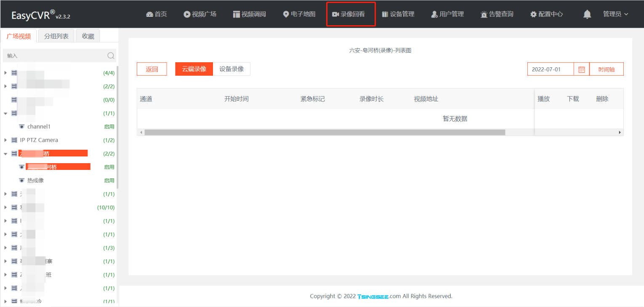The width and height of the screenshot is (644, 307).
Task: Click device icon beside IP PTZ Camera
Action: pos(14,140)
